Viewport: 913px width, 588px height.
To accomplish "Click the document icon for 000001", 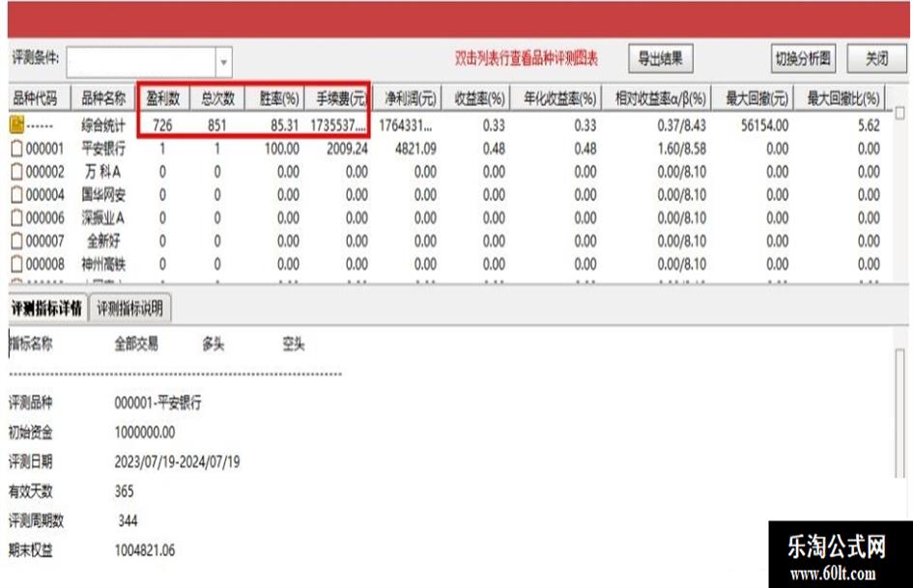I will 16,149.
